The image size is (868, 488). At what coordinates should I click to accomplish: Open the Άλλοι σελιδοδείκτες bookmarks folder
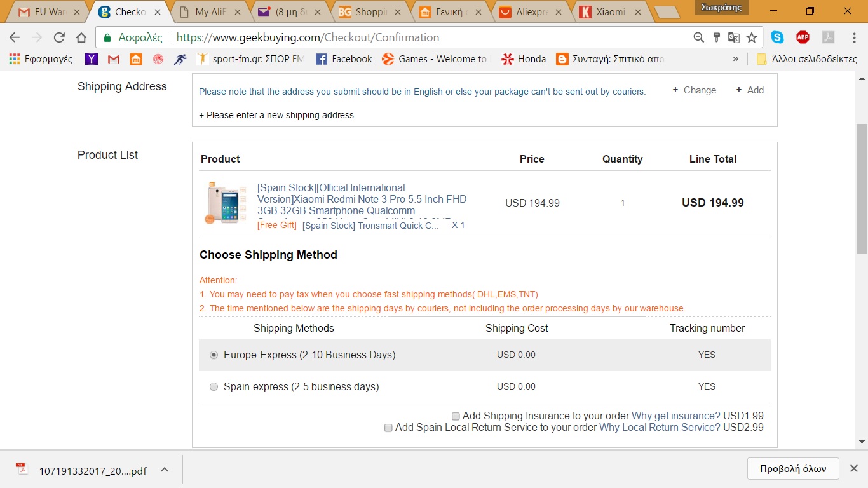[x=807, y=59]
